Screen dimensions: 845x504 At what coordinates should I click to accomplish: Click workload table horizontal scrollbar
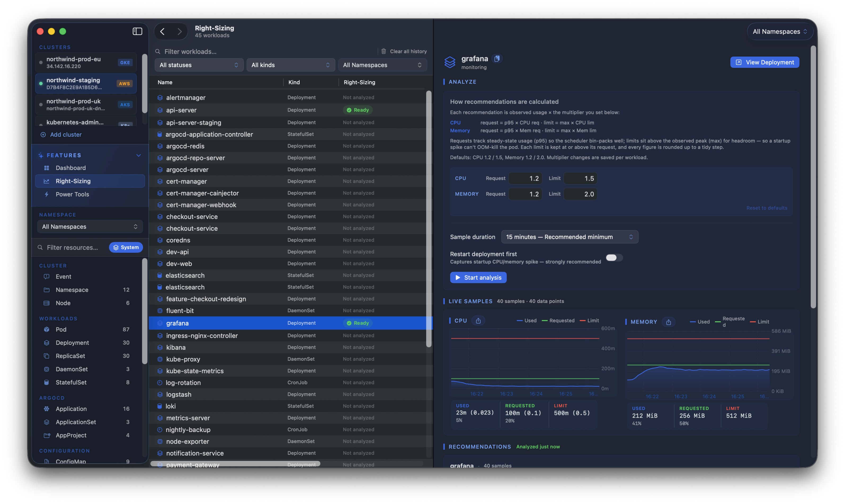pos(235,463)
